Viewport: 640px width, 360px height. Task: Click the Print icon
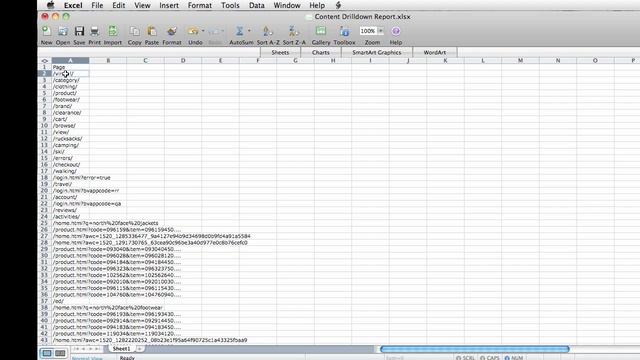94,31
